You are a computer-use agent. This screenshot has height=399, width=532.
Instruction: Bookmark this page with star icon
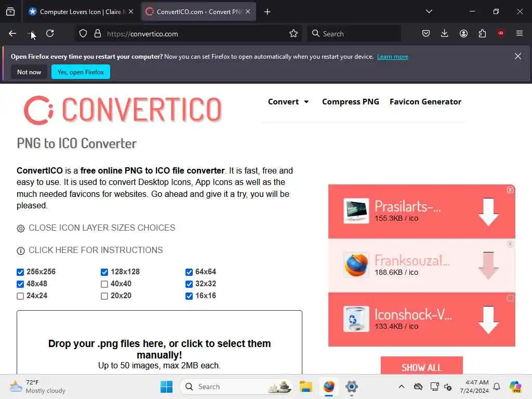tap(294, 34)
